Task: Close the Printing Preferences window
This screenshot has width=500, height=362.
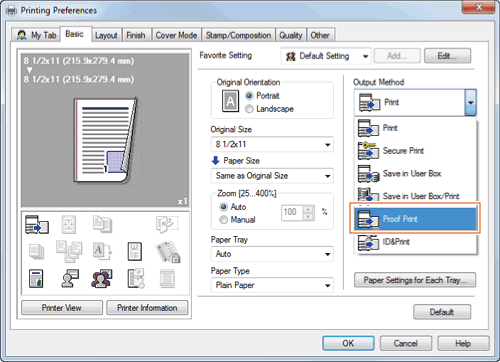Action: pyautogui.click(x=478, y=7)
